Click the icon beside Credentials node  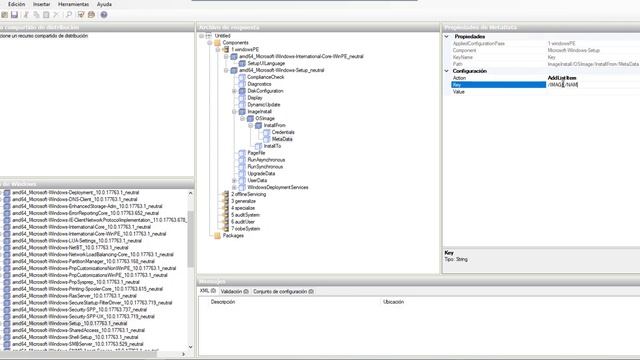267,132
